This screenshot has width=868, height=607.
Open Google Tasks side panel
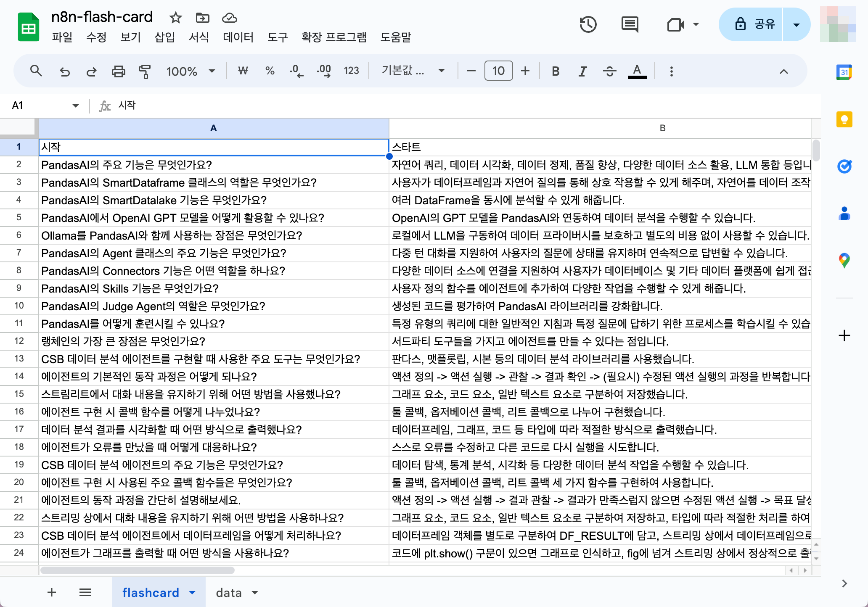844,166
